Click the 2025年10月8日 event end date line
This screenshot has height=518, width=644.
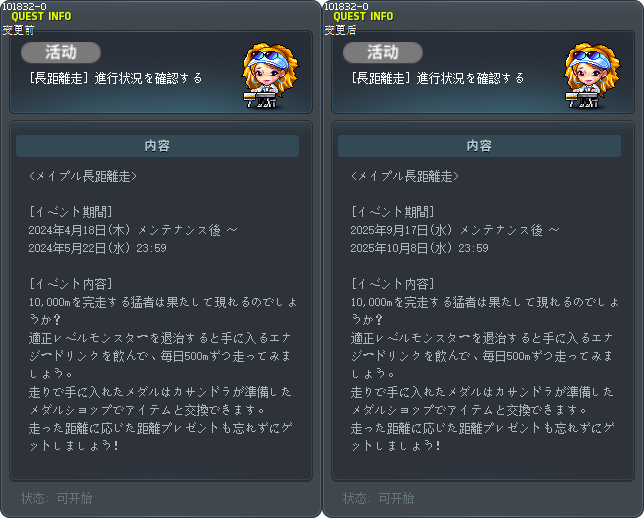(x=420, y=248)
